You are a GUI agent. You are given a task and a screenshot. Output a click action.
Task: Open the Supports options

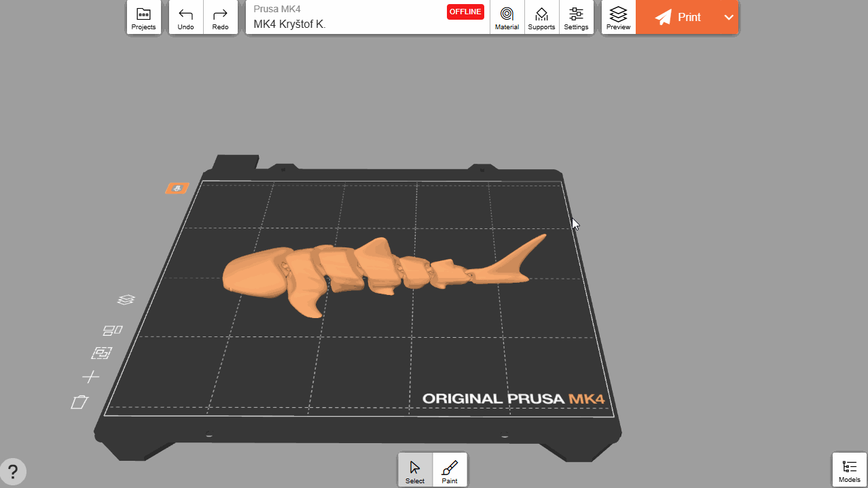pos(541,18)
